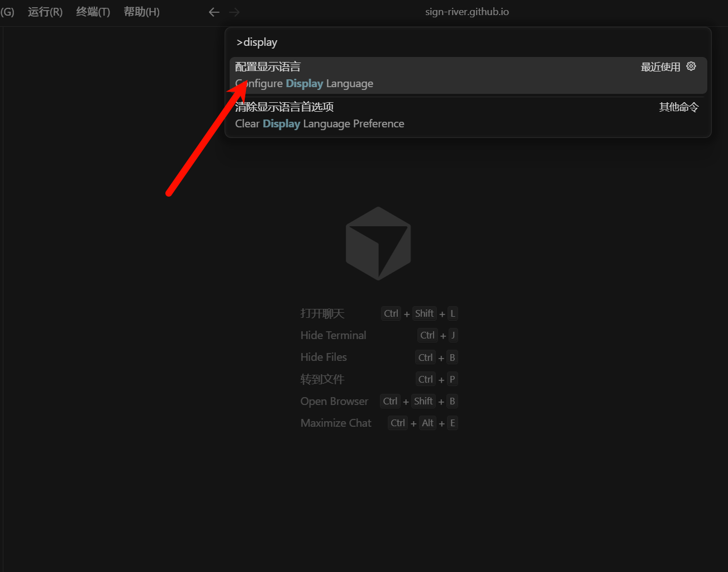Open the 终端(T) menu
This screenshot has width=728, height=572.
click(93, 12)
